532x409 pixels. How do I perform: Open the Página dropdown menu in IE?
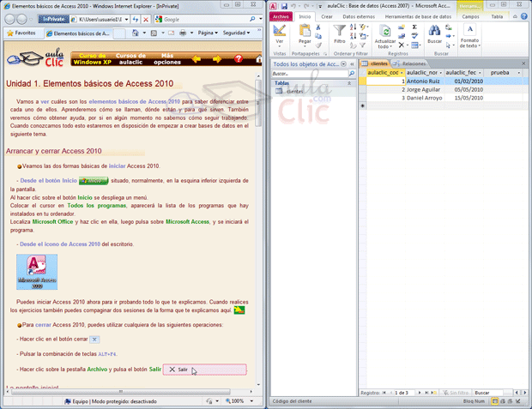(206, 33)
